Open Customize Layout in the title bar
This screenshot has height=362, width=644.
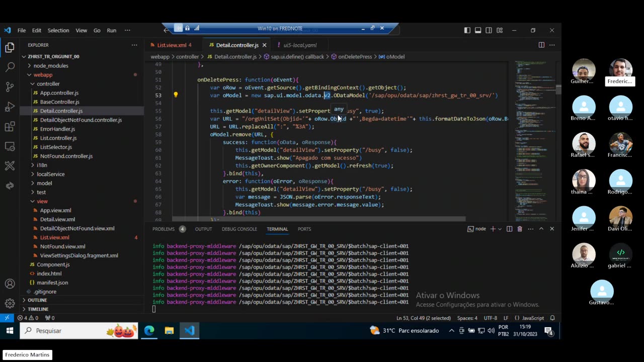click(500, 30)
